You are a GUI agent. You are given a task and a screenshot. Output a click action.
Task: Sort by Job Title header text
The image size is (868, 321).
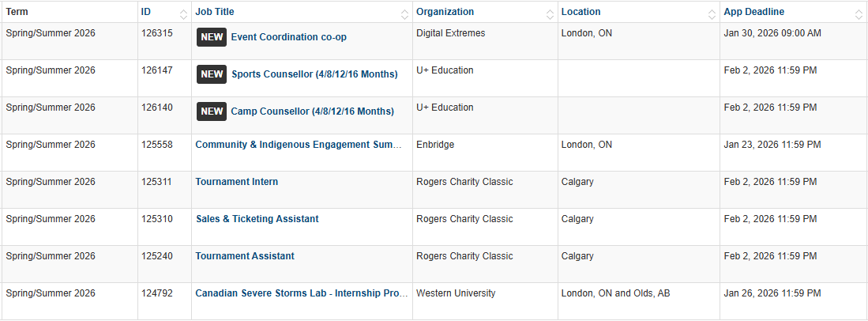click(x=215, y=12)
